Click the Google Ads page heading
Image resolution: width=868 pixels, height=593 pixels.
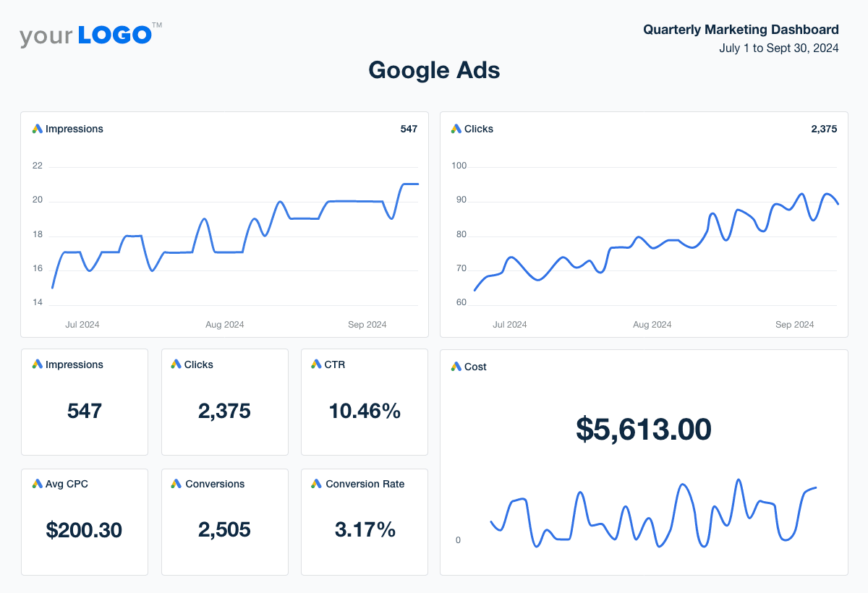(434, 70)
